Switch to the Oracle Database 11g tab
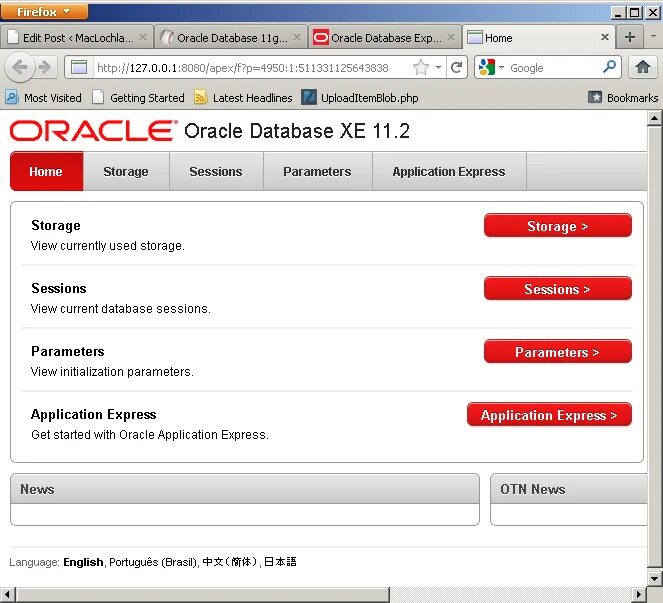This screenshot has height=603, width=663. click(230, 38)
